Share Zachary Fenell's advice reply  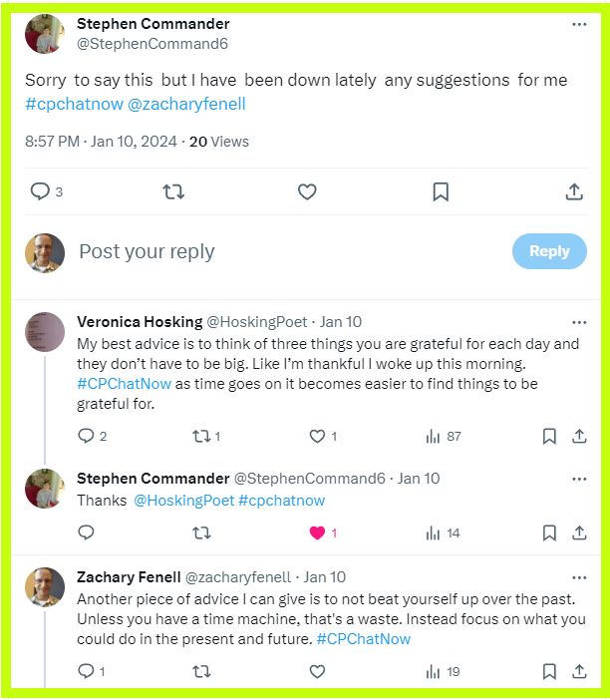pos(578,672)
